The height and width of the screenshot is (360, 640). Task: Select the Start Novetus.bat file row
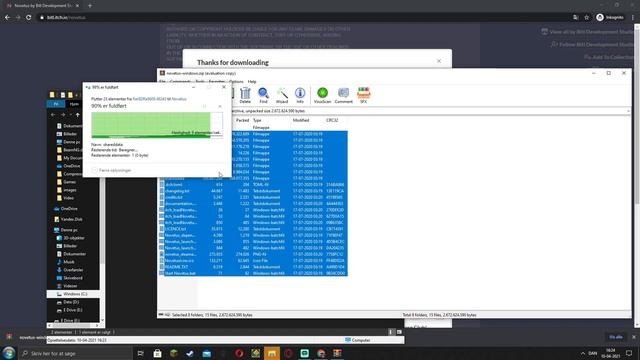click(x=253, y=273)
